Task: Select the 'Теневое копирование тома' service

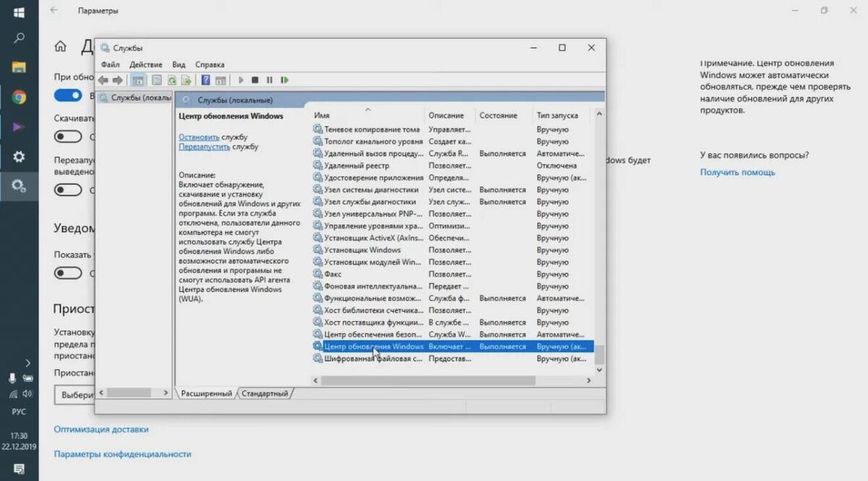Action: pos(452,129)
